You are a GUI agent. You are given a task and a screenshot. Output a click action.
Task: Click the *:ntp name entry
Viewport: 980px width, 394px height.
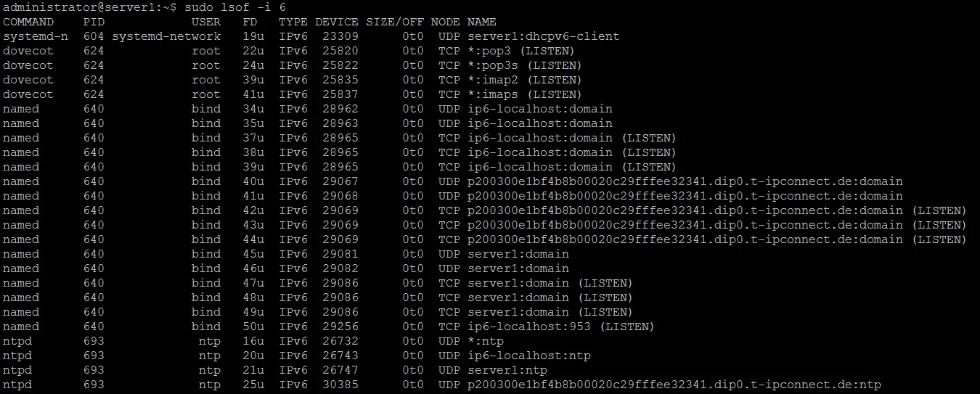tap(486, 341)
